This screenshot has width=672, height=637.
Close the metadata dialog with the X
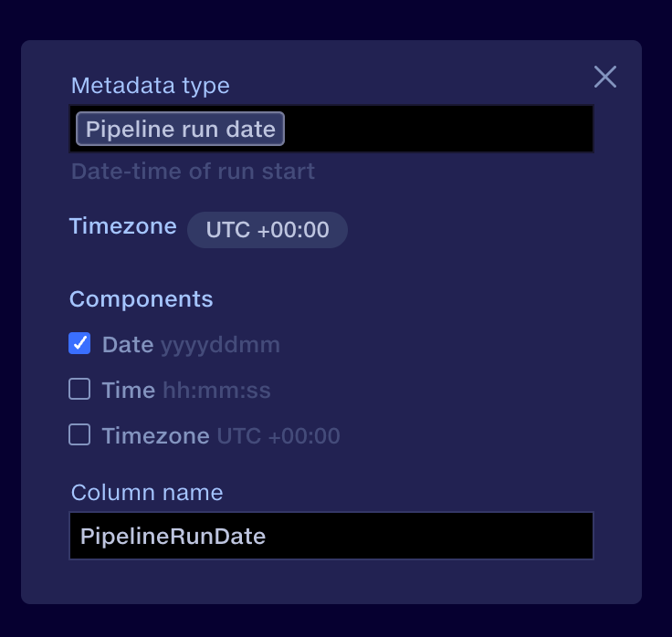605,77
